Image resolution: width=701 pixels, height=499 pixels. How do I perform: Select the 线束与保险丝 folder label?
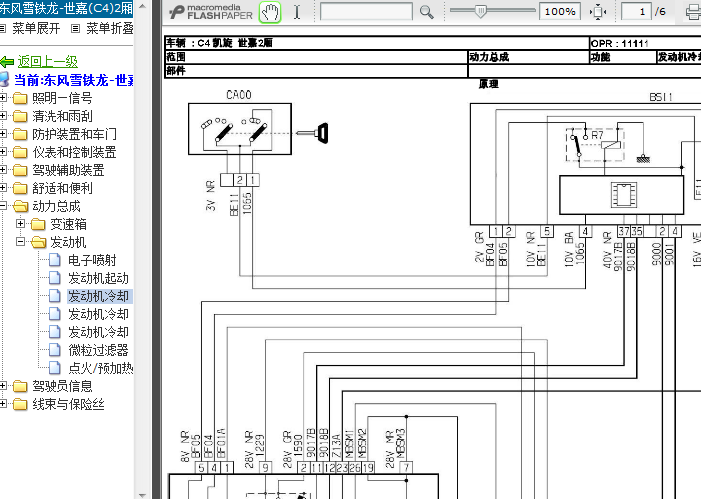click(68, 404)
